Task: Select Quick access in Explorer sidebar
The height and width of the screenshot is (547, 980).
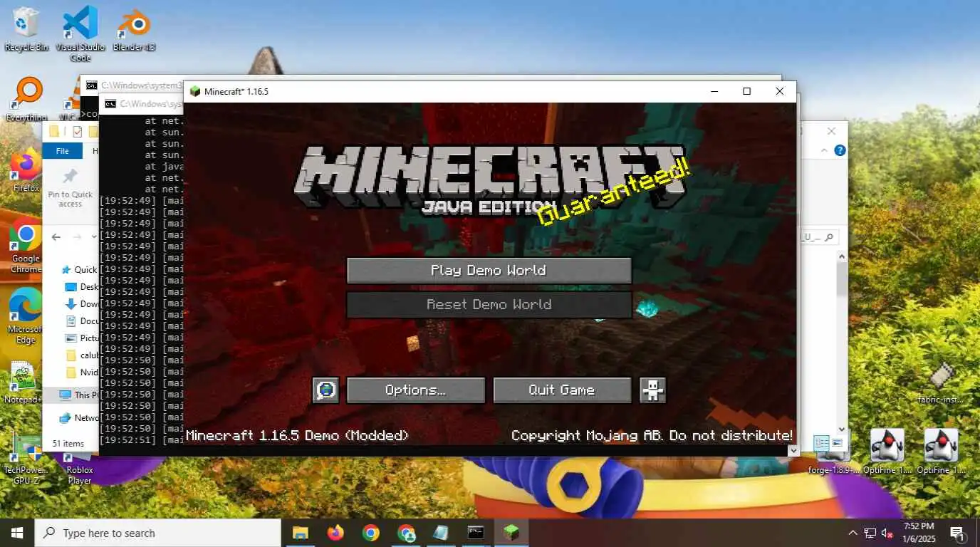Action: pos(79,270)
